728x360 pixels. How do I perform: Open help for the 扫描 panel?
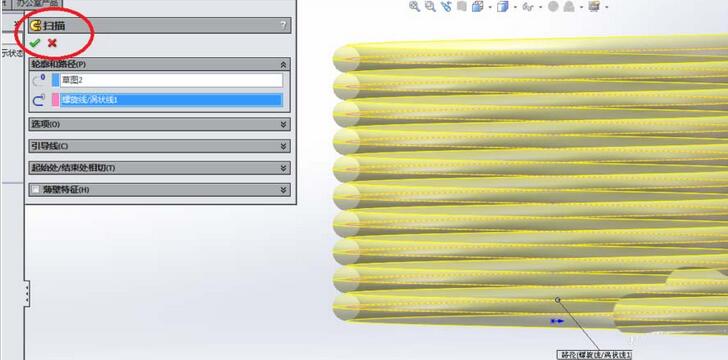pyautogui.click(x=283, y=26)
